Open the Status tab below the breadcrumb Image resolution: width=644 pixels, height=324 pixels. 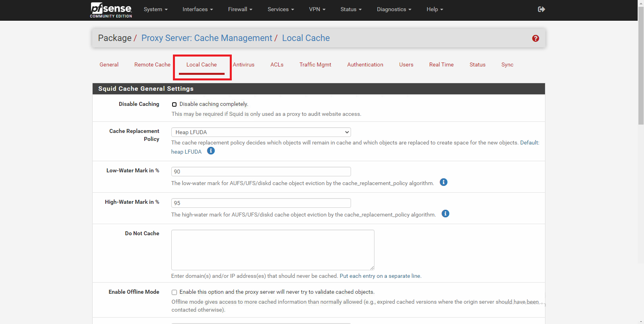pos(477,64)
